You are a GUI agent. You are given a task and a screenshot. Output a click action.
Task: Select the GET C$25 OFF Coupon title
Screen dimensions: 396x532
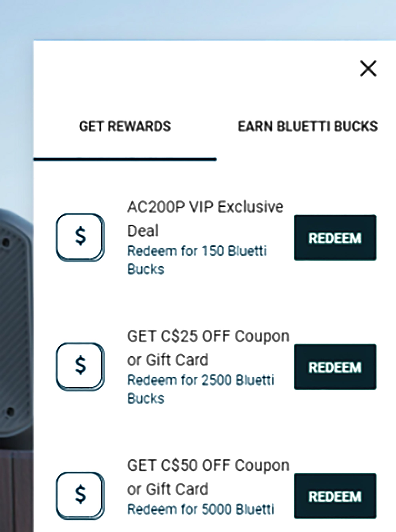point(208,336)
